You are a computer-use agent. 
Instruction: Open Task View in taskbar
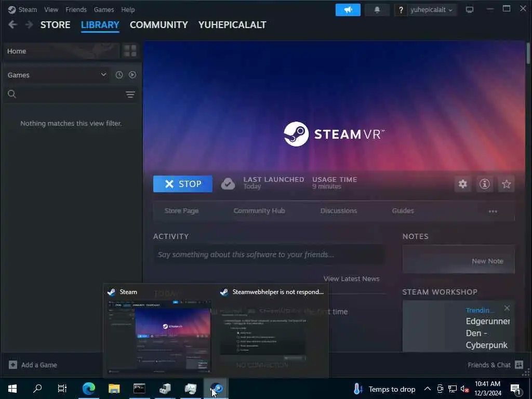[62, 389]
